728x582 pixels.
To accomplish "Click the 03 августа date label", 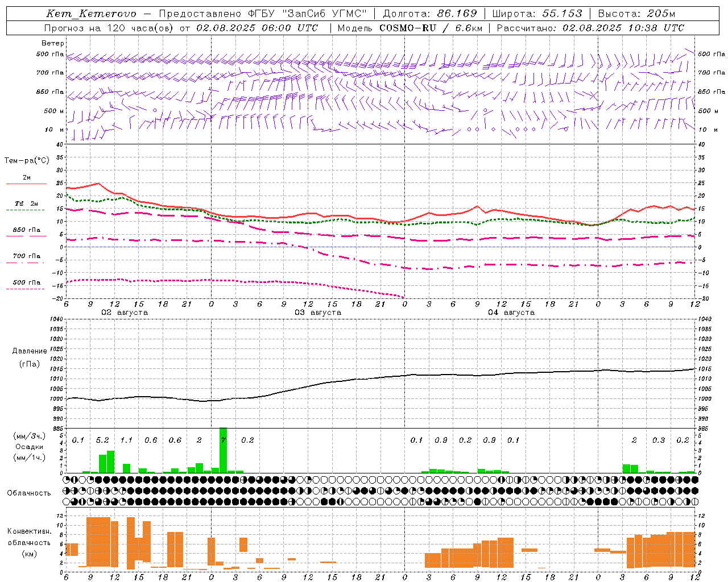I will pyautogui.click(x=318, y=313).
